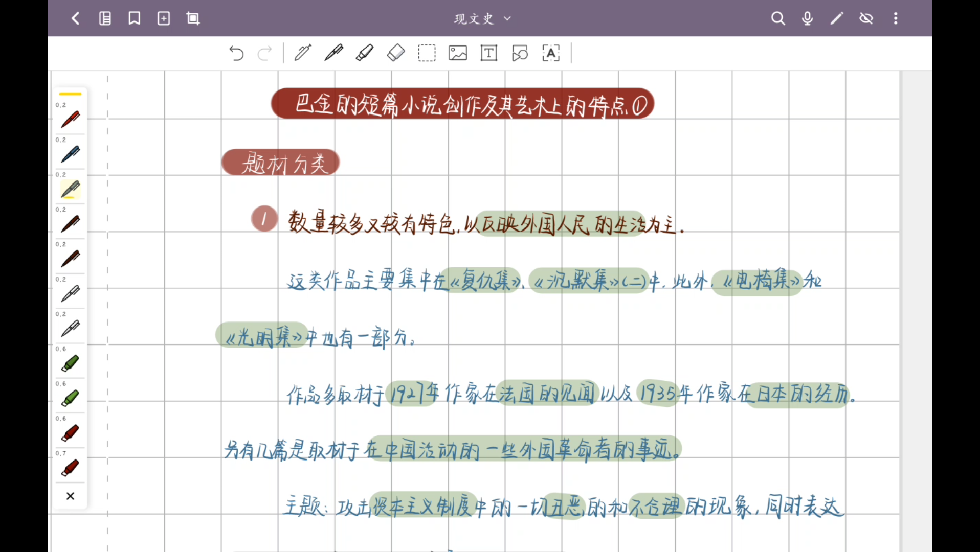Add a new page
980x552 pixels.
click(x=164, y=19)
